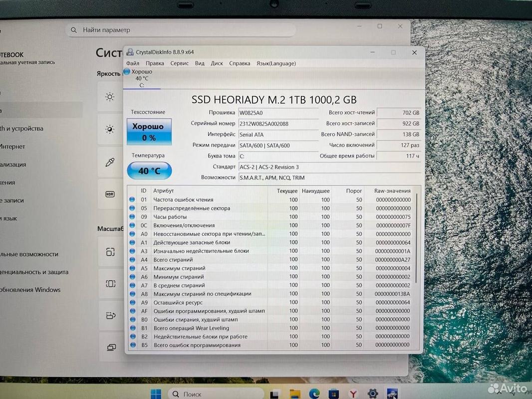Click the Общее время работы value 117 ч
532x399 pixels.
coord(399,156)
